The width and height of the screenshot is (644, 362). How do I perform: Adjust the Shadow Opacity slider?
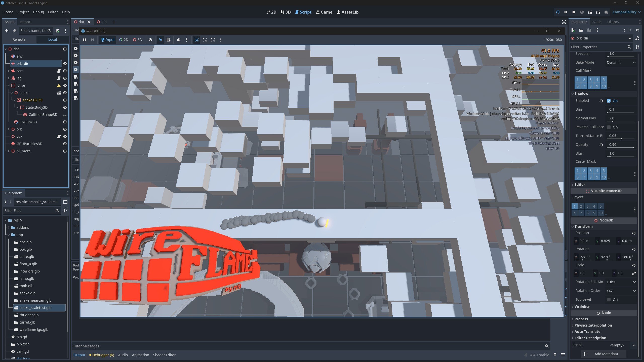[x=621, y=148]
